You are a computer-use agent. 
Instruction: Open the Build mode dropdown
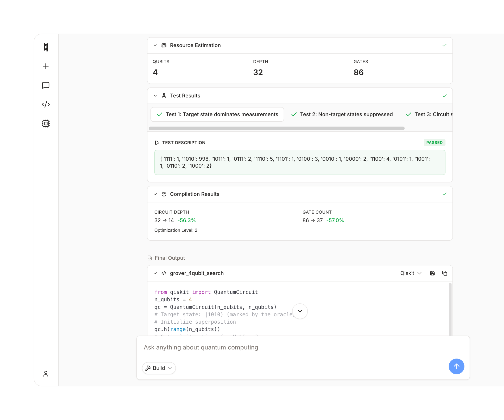point(159,368)
